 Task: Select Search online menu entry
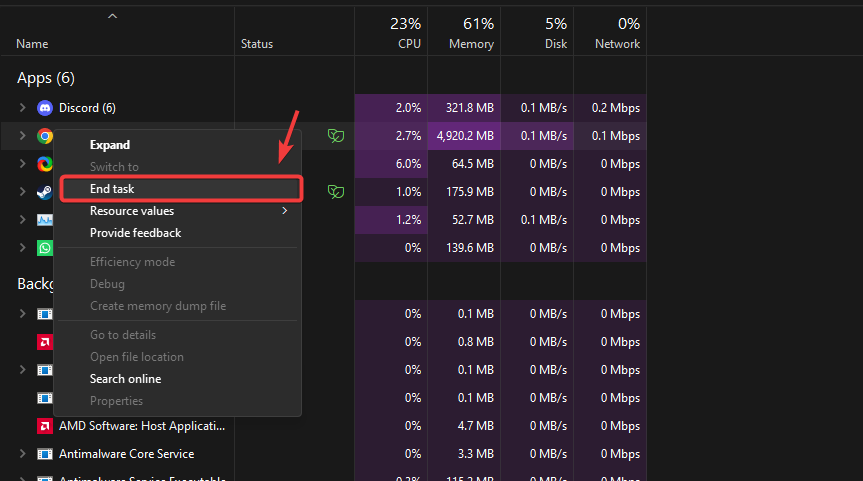point(125,379)
